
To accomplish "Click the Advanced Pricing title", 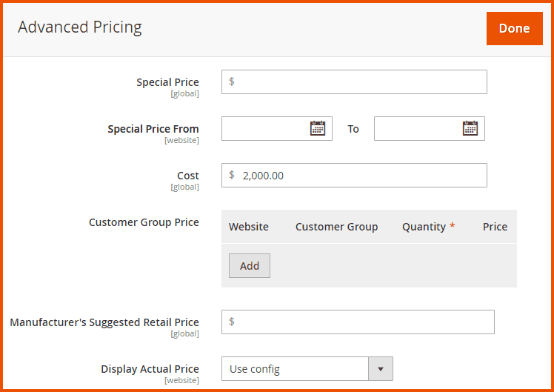I will click(x=80, y=27).
